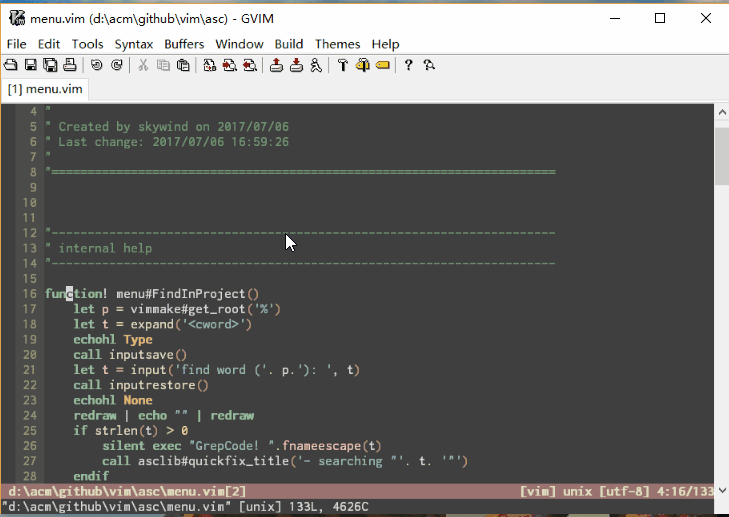The height and width of the screenshot is (517, 729).
Task: Click the status line file path
Action: (x=127, y=491)
